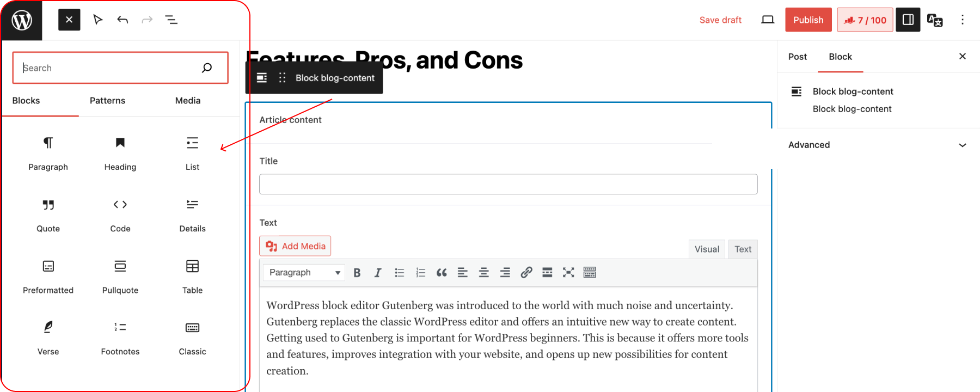This screenshot has height=392, width=980.
Task: Click the Blockquote toolbar icon
Action: coord(442,273)
